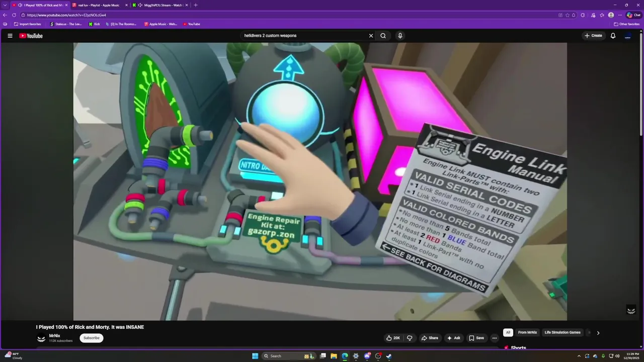Click the taskbar Search box
644x362 pixels.
click(289, 356)
